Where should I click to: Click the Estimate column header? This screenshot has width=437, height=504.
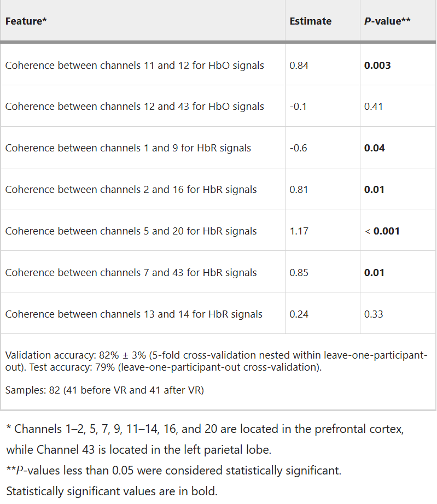310,21
